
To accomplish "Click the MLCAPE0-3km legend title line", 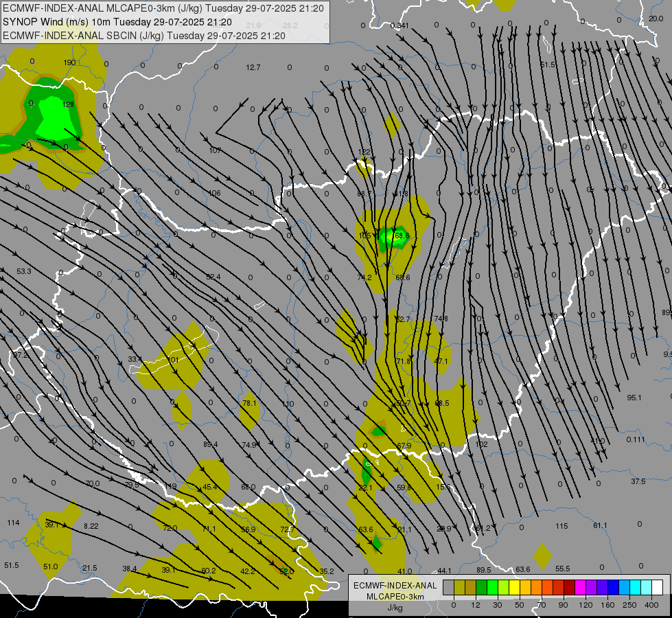I will (x=395, y=597).
